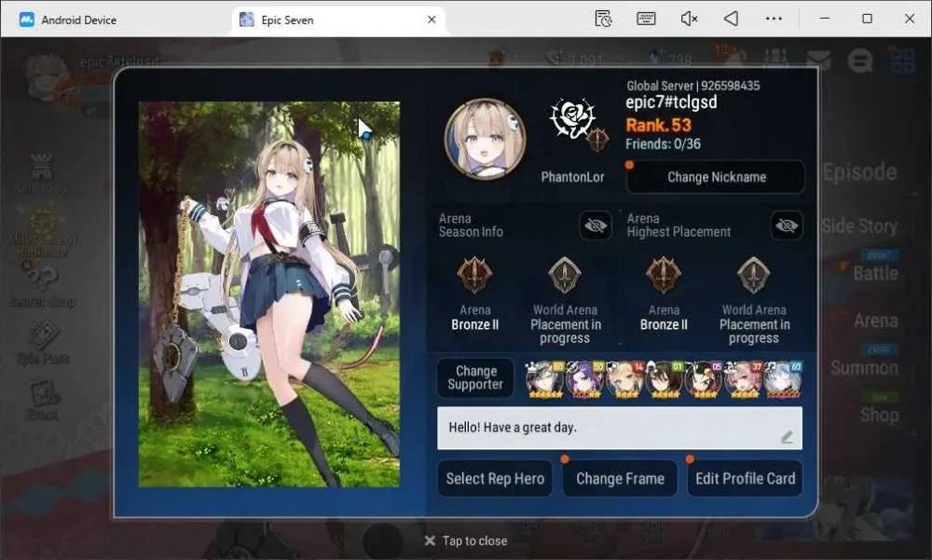
Task: Select the level 14 supporter hero
Action: click(x=624, y=378)
